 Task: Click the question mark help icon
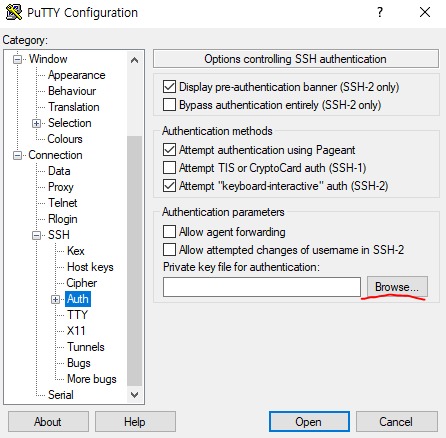point(380,12)
